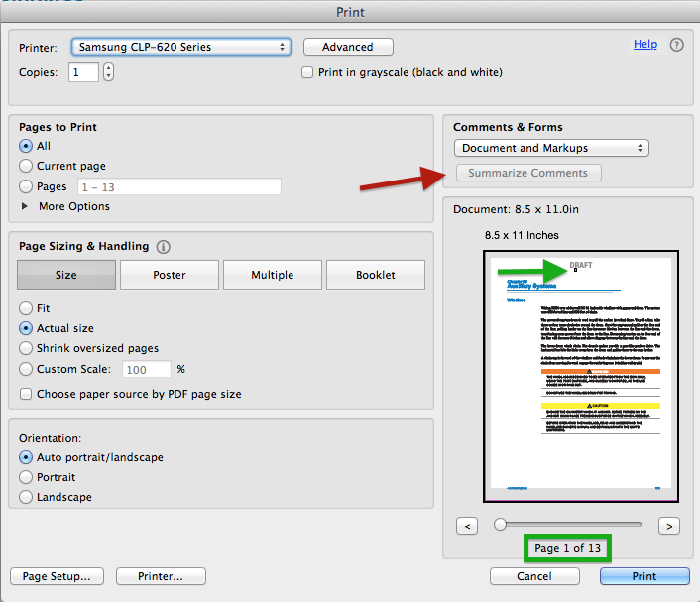Expand More Options disclosure triangle
The image size is (700, 602).
(26, 206)
